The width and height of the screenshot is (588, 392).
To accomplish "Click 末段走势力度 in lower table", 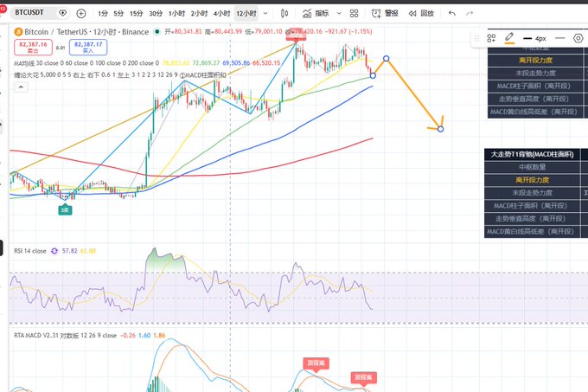I will coord(532,193).
